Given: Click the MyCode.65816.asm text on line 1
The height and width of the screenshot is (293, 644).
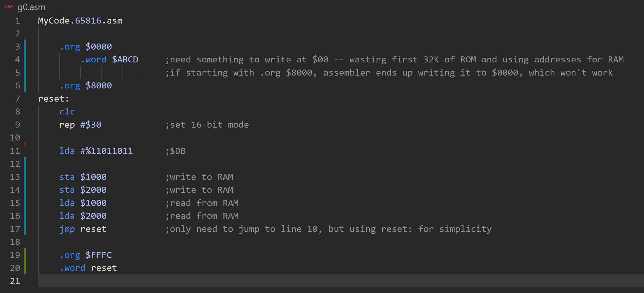Looking at the screenshot, I should point(80,21).
